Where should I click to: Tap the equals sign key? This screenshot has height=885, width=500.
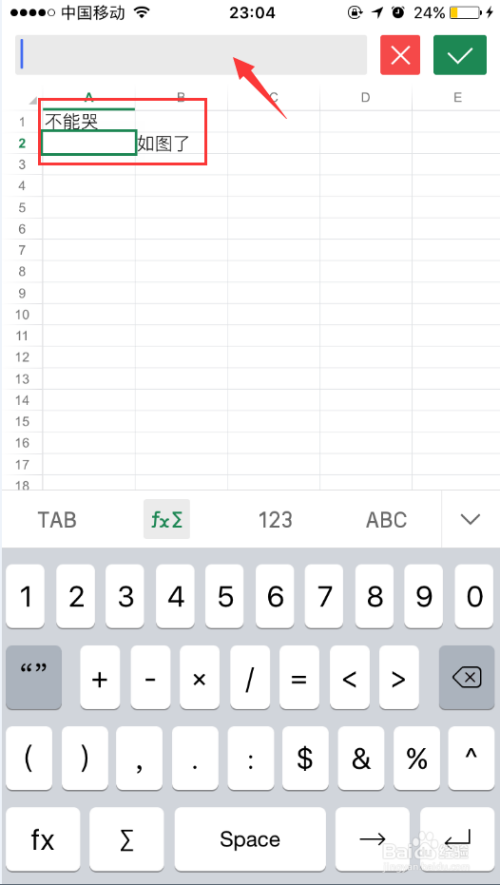299,677
